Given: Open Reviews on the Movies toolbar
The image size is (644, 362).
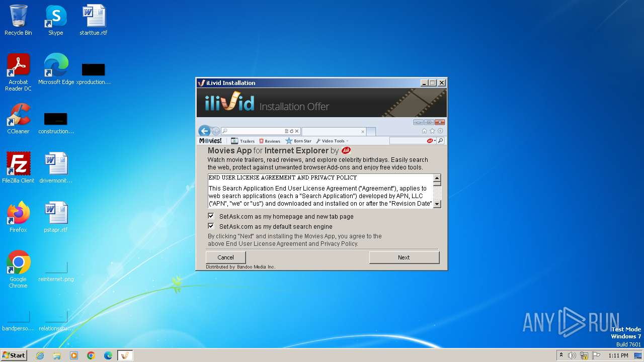Looking at the screenshot, I should click(270, 141).
